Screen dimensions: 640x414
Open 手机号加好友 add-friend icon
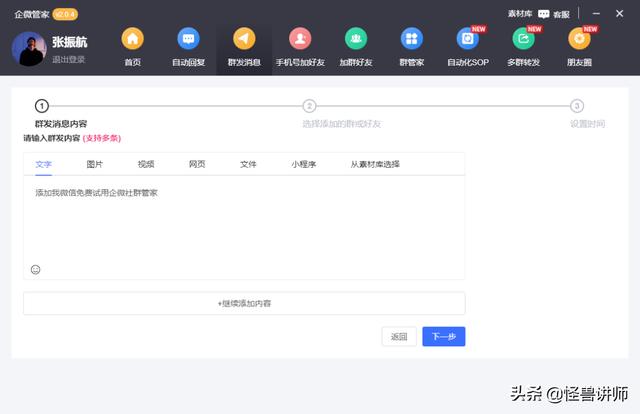pyautogui.click(x=300, y=39)
